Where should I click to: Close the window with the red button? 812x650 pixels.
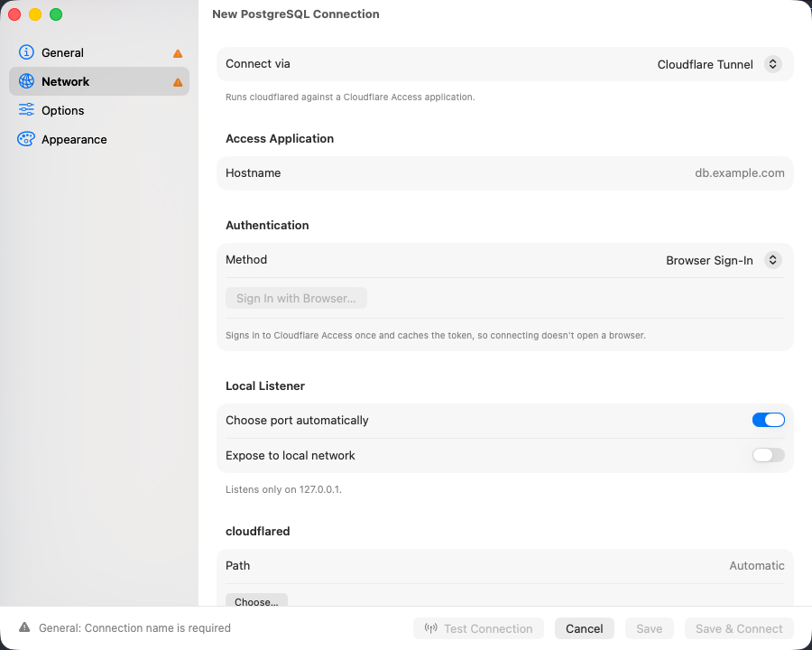pos(14,14)
